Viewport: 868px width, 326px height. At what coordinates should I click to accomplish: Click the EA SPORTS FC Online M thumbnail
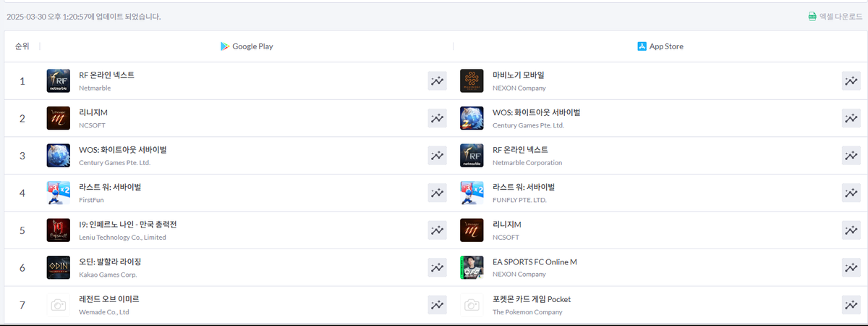point(472,268)
